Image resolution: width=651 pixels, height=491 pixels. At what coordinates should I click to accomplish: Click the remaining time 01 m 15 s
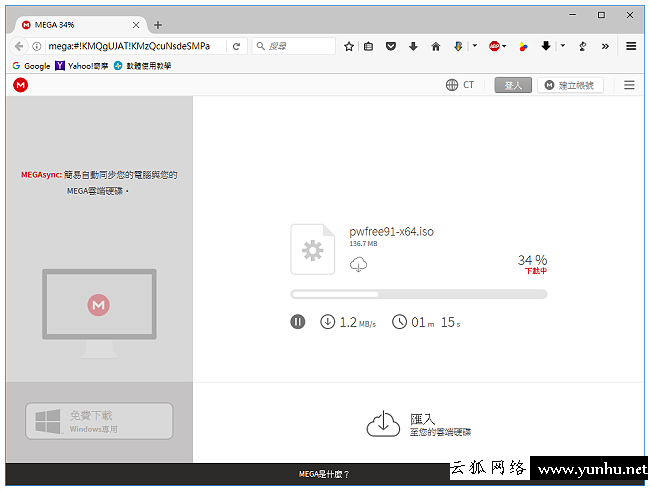[x=426, y=322]
